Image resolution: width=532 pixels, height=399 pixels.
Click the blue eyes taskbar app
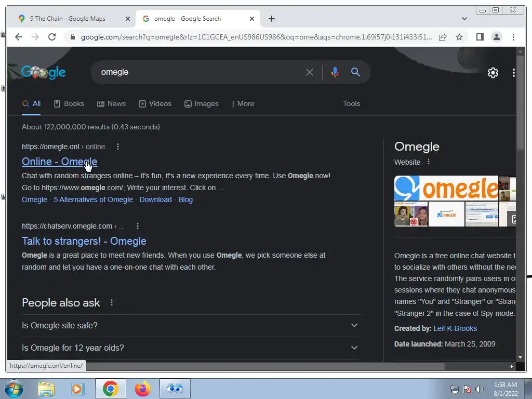175,389
